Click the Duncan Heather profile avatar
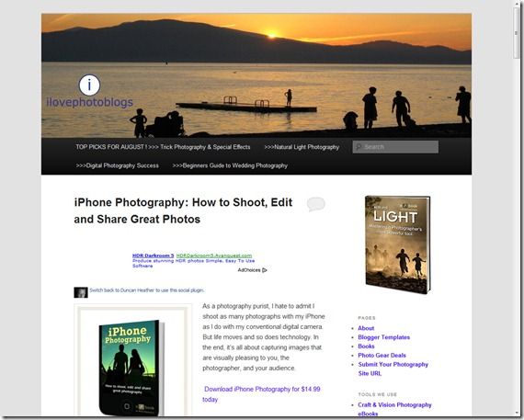Image resolution: width=524 pixels, height=420 pixels. click(81, 292)
